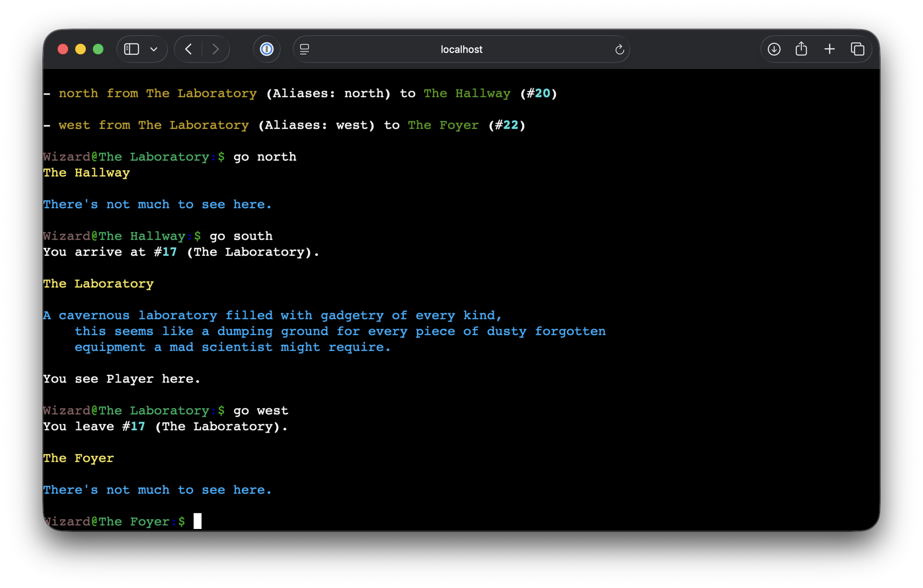The image size is (923, 588).
Task: Show the tab overview
Action: tap(858, 49)
